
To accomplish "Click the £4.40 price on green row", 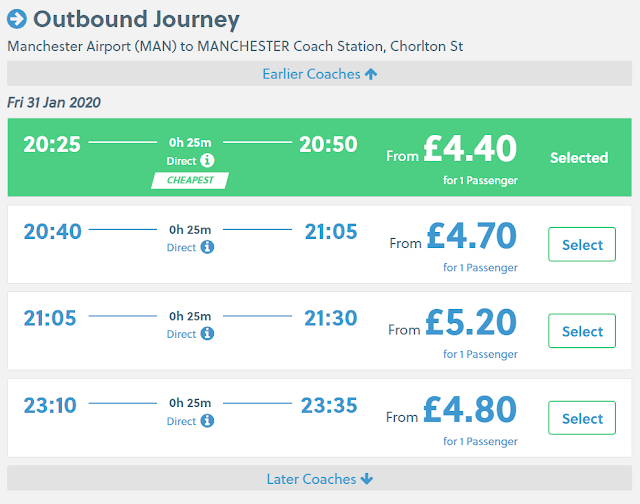I will (470, 149).
